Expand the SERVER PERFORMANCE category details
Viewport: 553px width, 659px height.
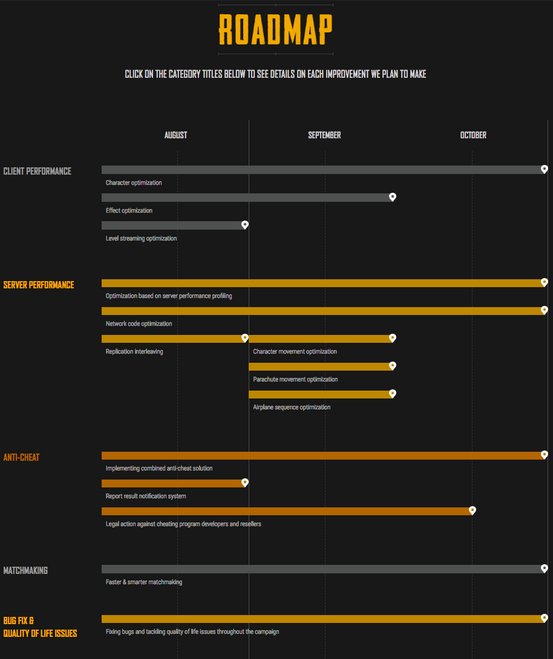(x=39, y=285)
